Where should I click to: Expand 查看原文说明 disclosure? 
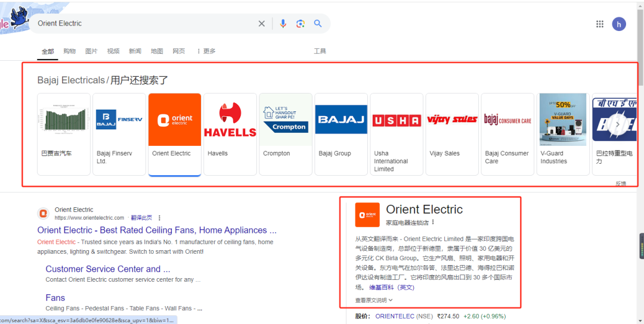click(374, 300)
